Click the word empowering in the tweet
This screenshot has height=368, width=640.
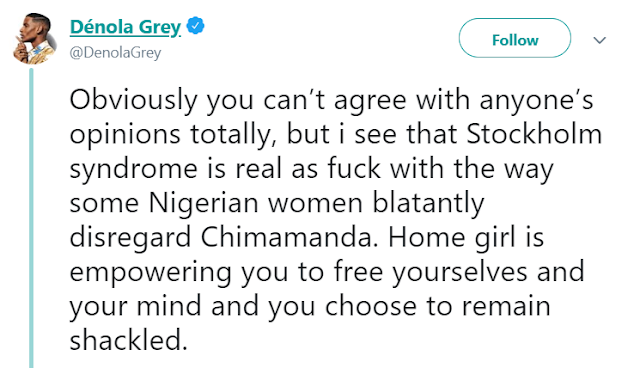point(150,273)
